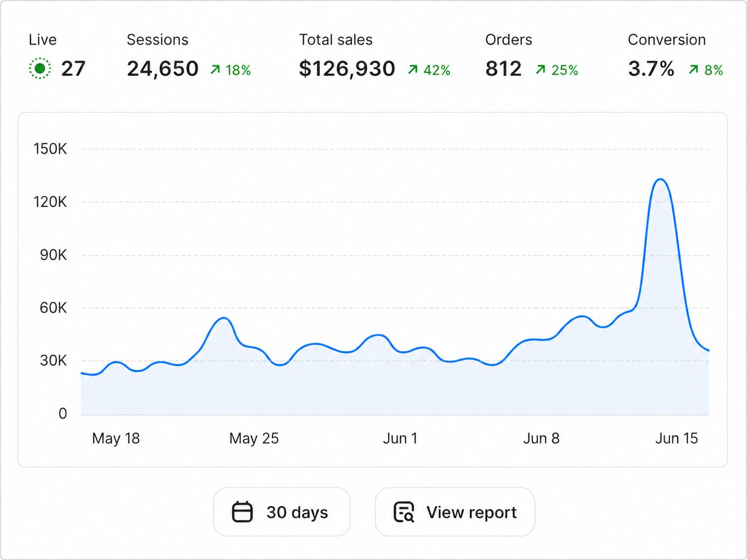747x560 pixels.
Task: Click the 24,650 sessions value
Action: click(163, 69)
